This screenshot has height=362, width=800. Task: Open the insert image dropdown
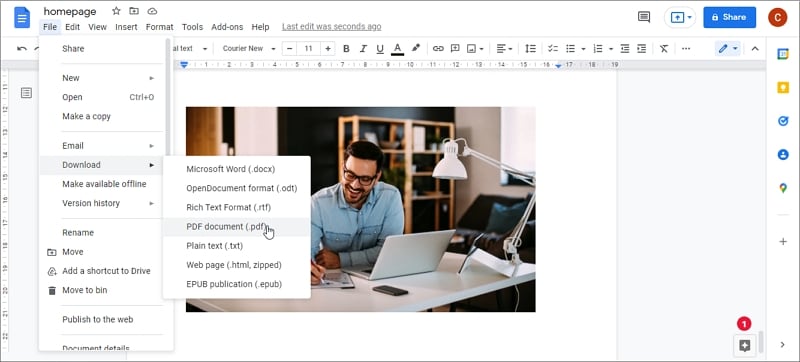(x=476, y=49)
